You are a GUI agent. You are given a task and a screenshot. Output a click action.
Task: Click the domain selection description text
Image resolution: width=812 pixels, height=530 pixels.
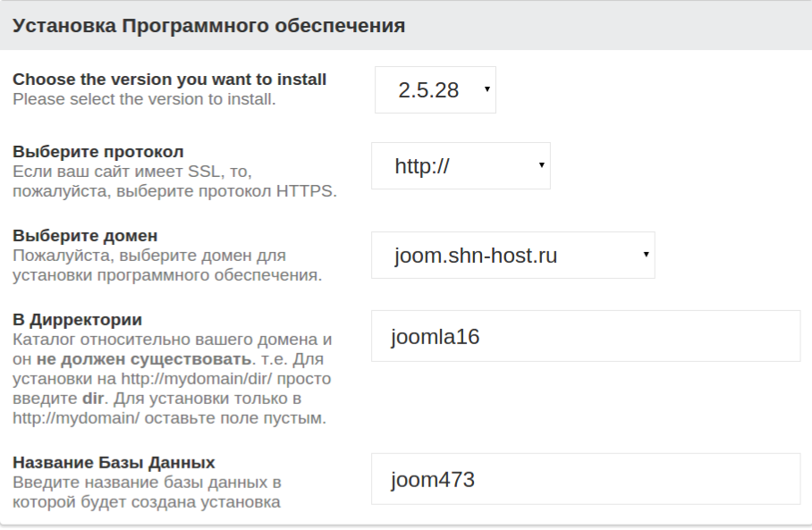[165, 265]
